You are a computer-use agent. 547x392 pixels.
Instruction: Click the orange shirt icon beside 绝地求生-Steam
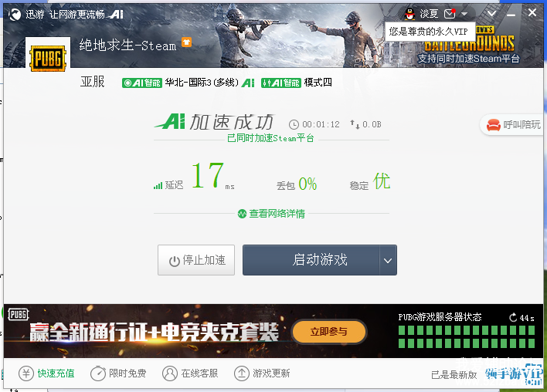pyautogui.click(x=187, y=42)
